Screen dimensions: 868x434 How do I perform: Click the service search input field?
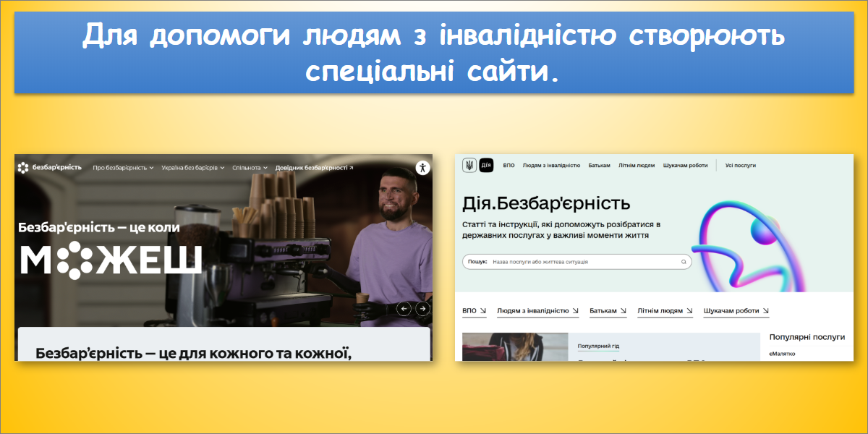[577, 262]
